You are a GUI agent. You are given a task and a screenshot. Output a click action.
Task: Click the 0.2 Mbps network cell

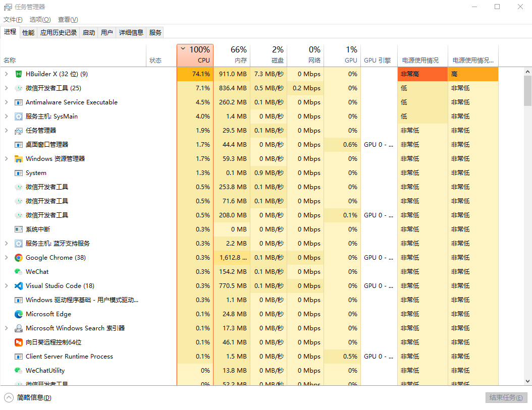[305, 88]
